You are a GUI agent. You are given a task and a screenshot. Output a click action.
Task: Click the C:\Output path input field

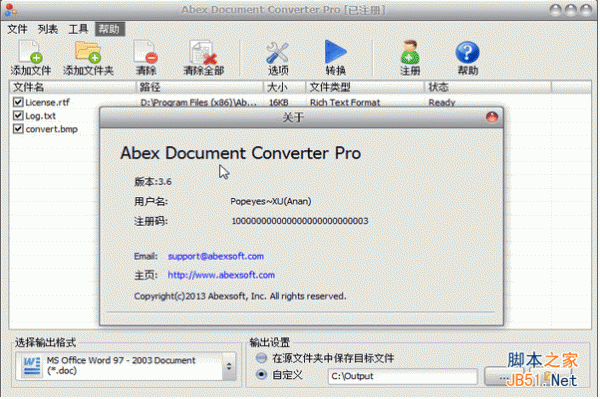tap(403, 376)
